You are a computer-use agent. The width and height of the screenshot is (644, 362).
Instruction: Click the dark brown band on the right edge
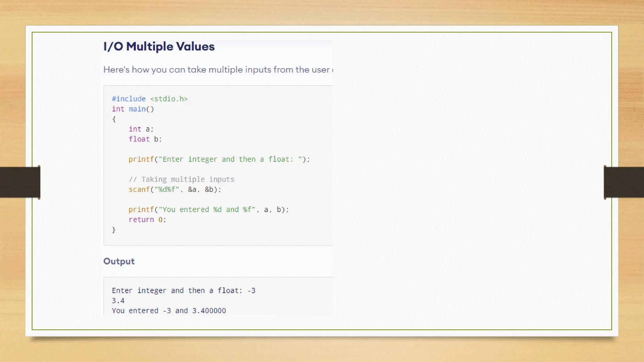tap(624, 182)
